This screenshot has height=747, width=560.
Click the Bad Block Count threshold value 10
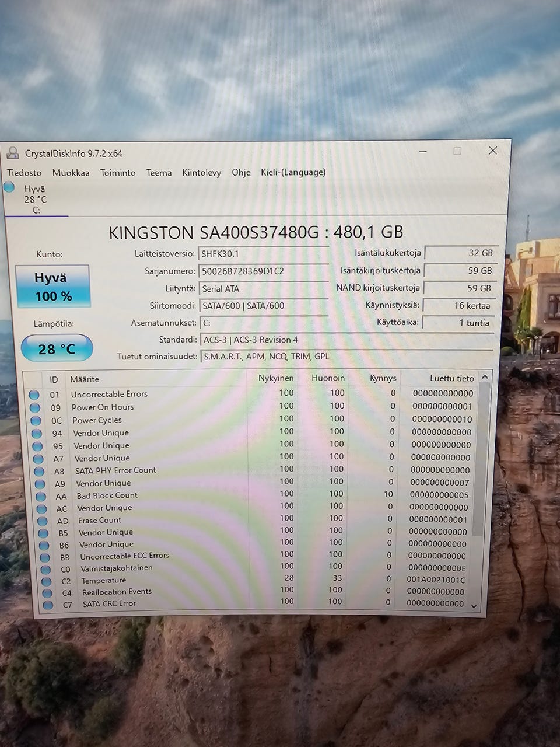tap(388, 494)
